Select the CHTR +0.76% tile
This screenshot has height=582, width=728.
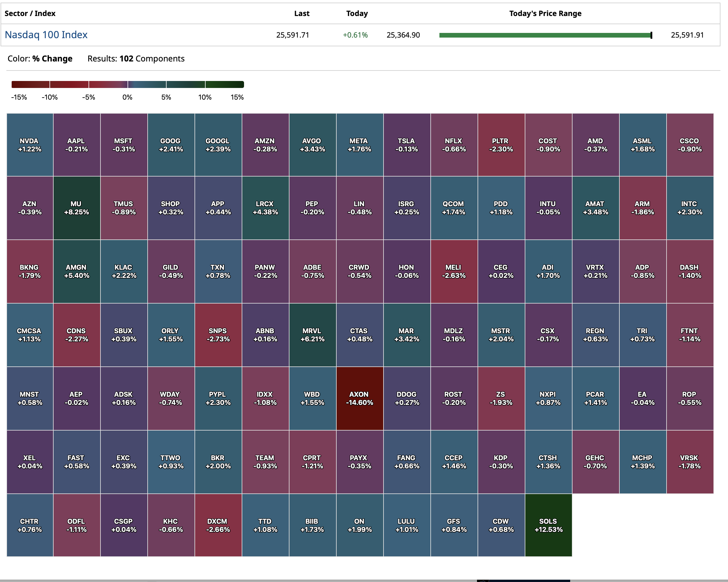(30, 525)
